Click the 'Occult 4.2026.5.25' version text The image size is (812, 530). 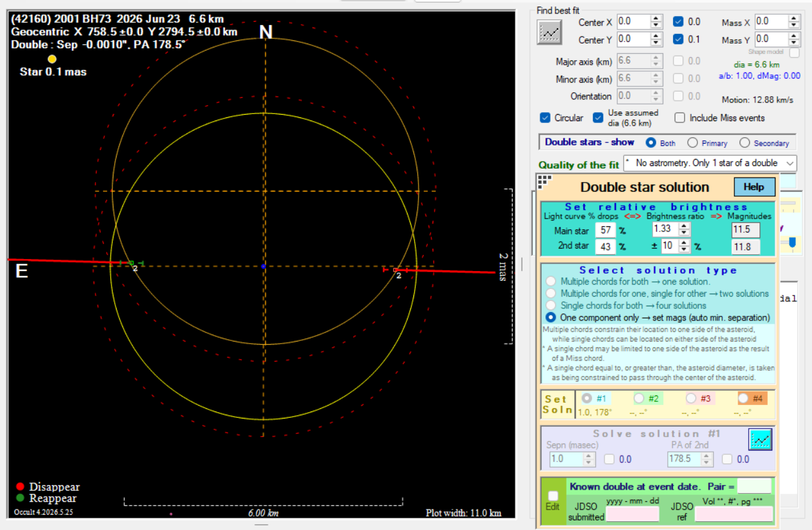tap(42, 512)
